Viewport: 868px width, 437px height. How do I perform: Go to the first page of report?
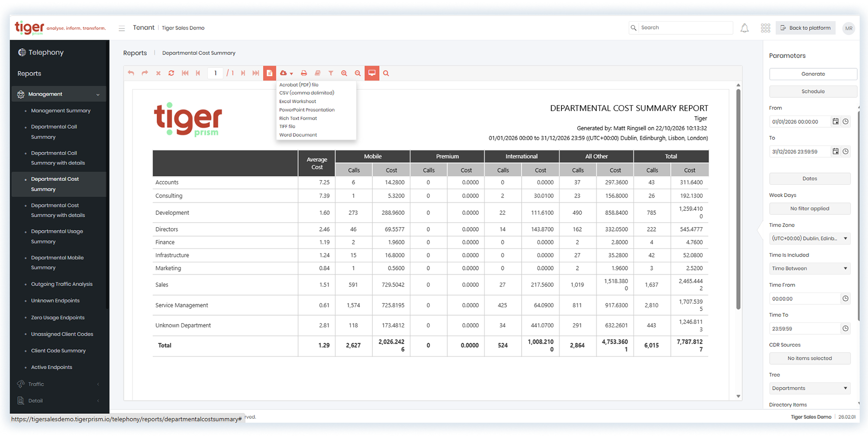[x=185, y=73]
